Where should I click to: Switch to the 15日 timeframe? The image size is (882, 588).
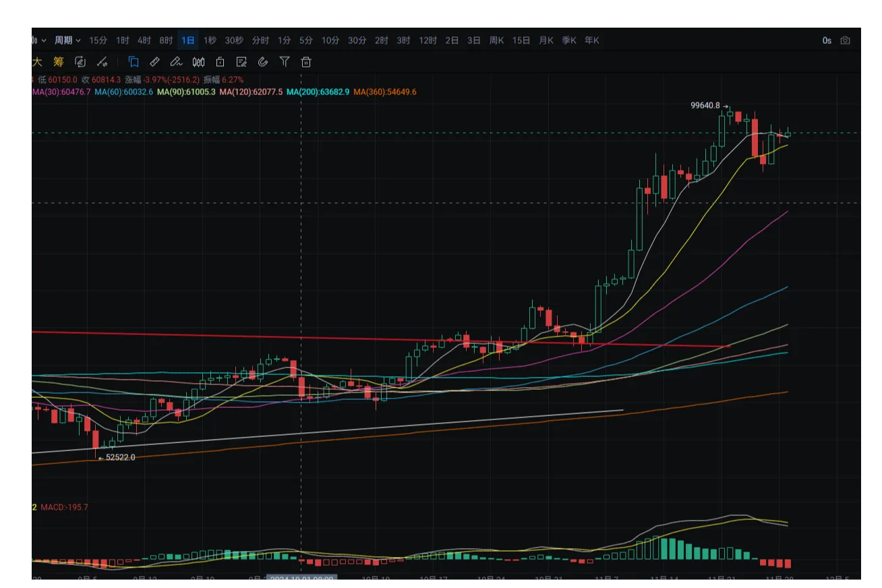pyautogui.click(x=521, y=40)
